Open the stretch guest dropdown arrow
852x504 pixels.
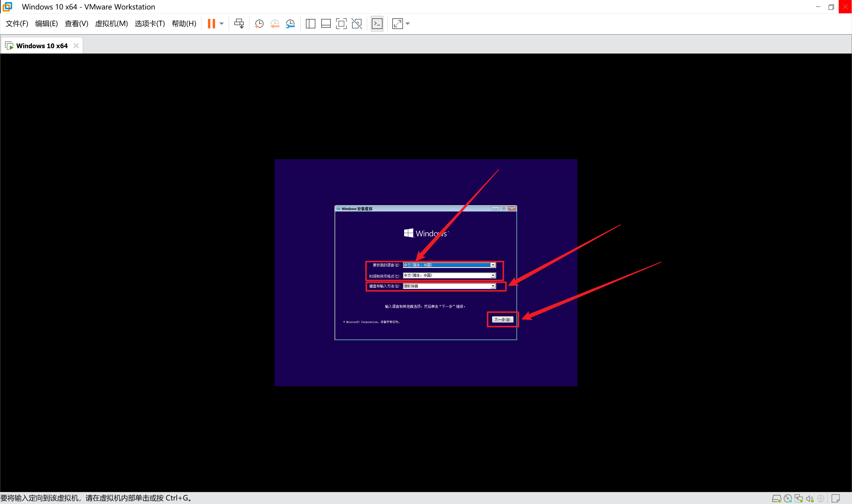408,23
